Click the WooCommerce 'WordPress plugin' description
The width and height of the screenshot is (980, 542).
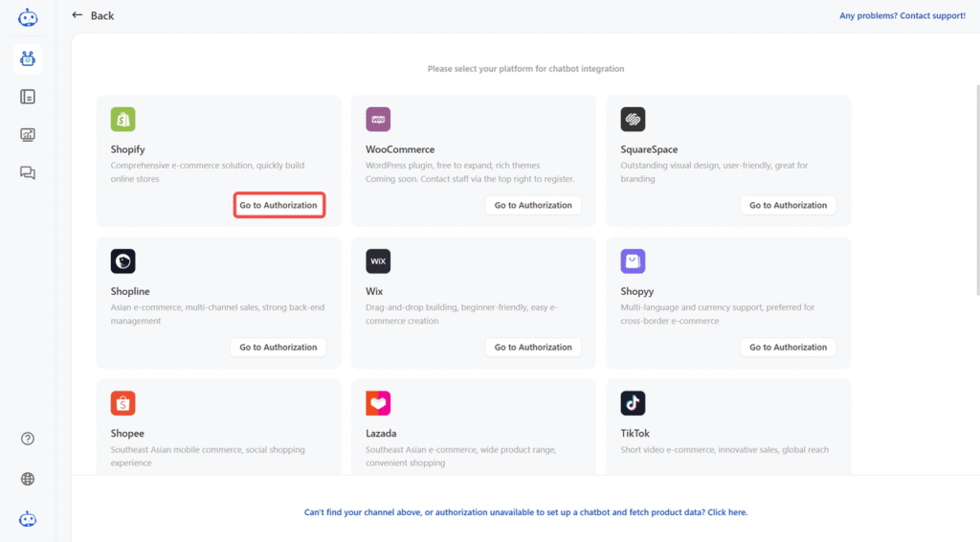(x=470, y=172)
